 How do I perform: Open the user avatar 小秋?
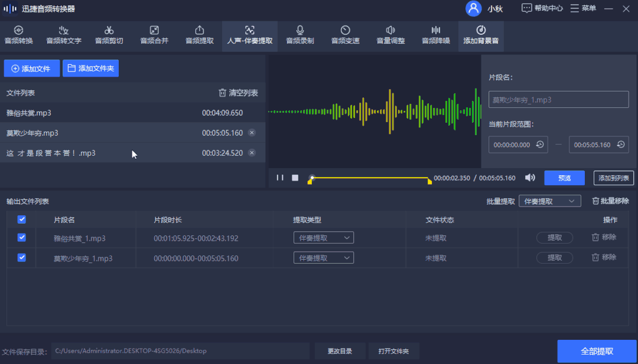[474, 8]
